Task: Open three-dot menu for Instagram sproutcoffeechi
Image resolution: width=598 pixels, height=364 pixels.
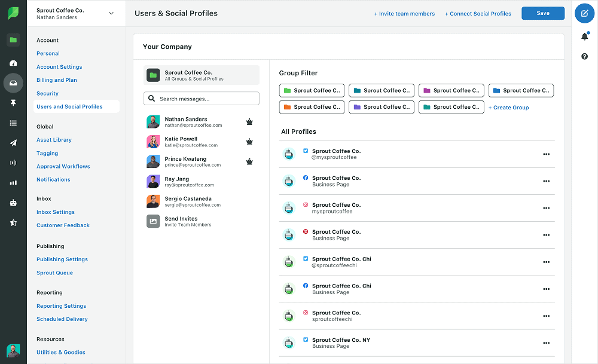Action: [x=546, y=316]
